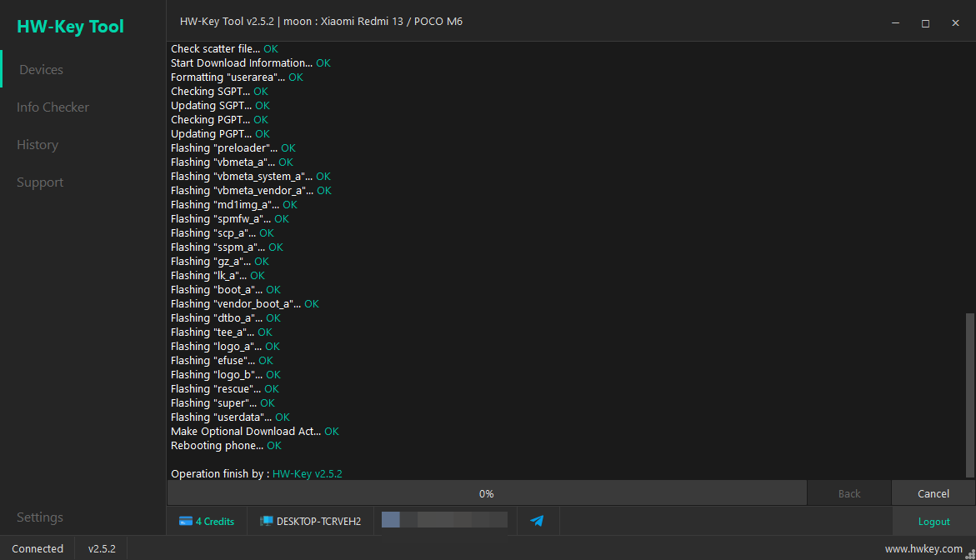
Task: Switch to Info Checker
Action: (x=53, y=107)
